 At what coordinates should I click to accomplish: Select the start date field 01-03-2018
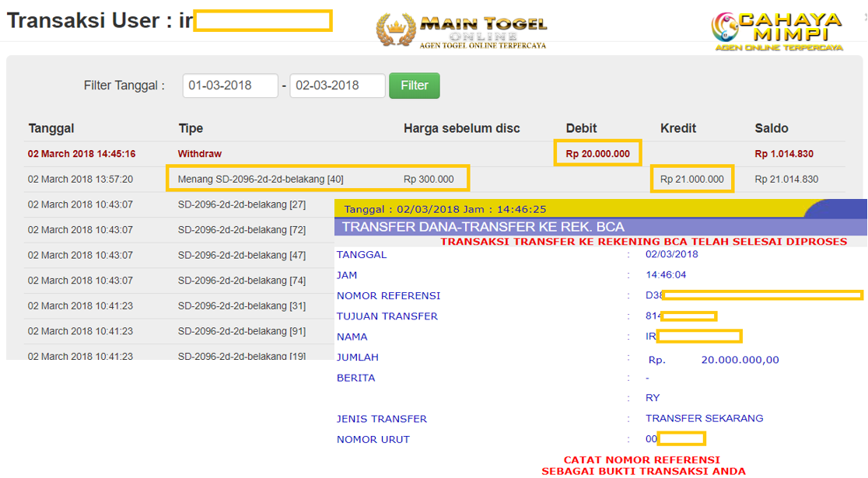pyautogui.click(x=230, y=85)
